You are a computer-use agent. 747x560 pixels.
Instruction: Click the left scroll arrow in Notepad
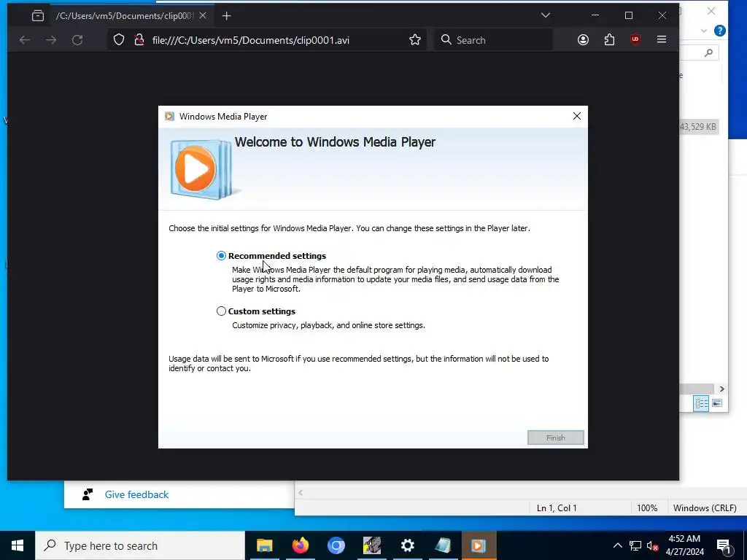[x=301, y=493]
